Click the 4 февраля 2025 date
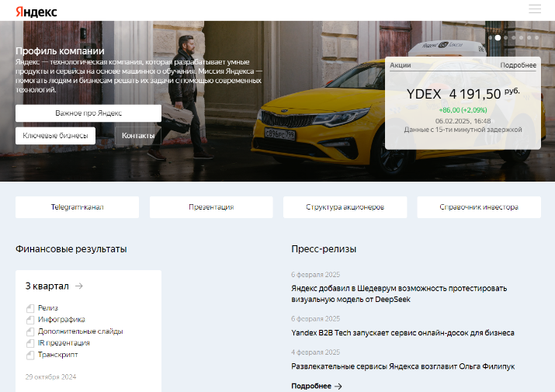The image size is (555, 392). [x=315, y=352]
